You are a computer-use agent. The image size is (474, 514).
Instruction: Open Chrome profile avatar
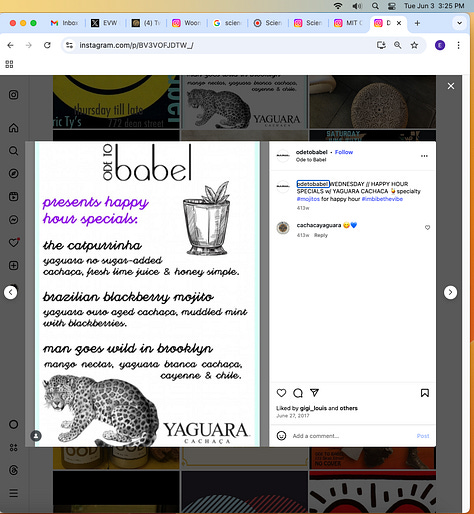click(440, 45)
